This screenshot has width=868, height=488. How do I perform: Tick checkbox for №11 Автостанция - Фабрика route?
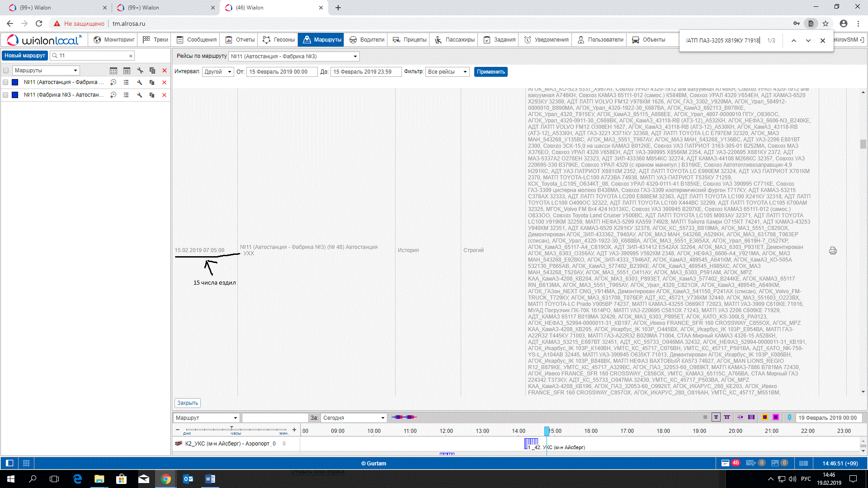pos(6,82)
